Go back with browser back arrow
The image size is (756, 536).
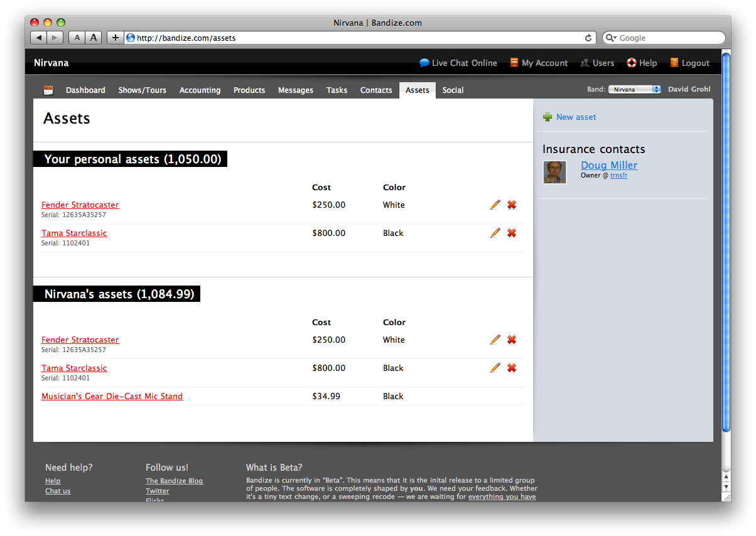tap(39, 38)
